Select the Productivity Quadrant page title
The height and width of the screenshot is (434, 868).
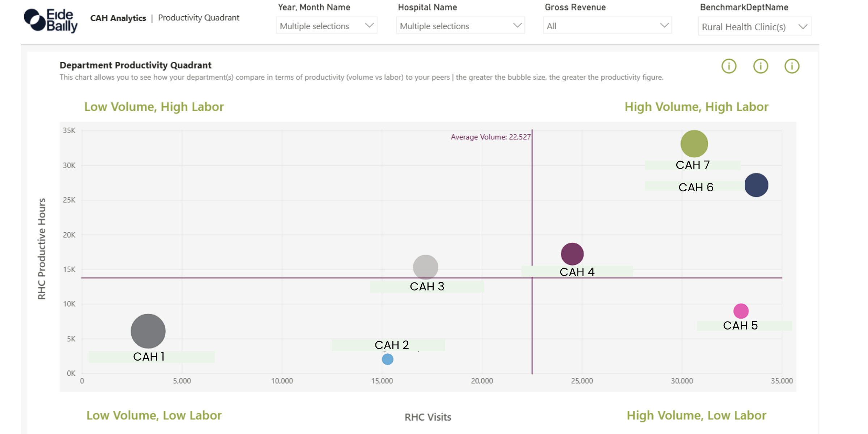(x=199, y=17)
